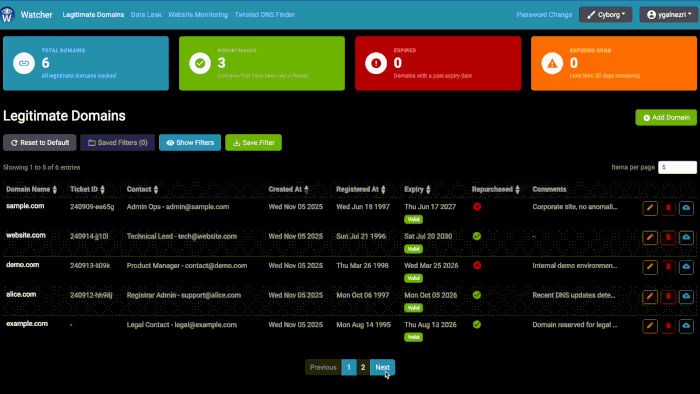The height and width of the screenshot is (394, 700).
Task: Open the Data Leak nav tab
Action: (146, 15)
